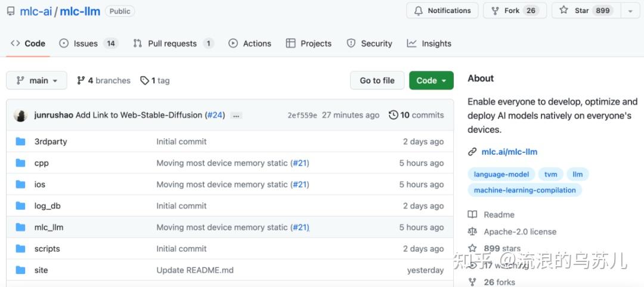Click the 1 tag link
644x287 pixels.
click(155, 80)
